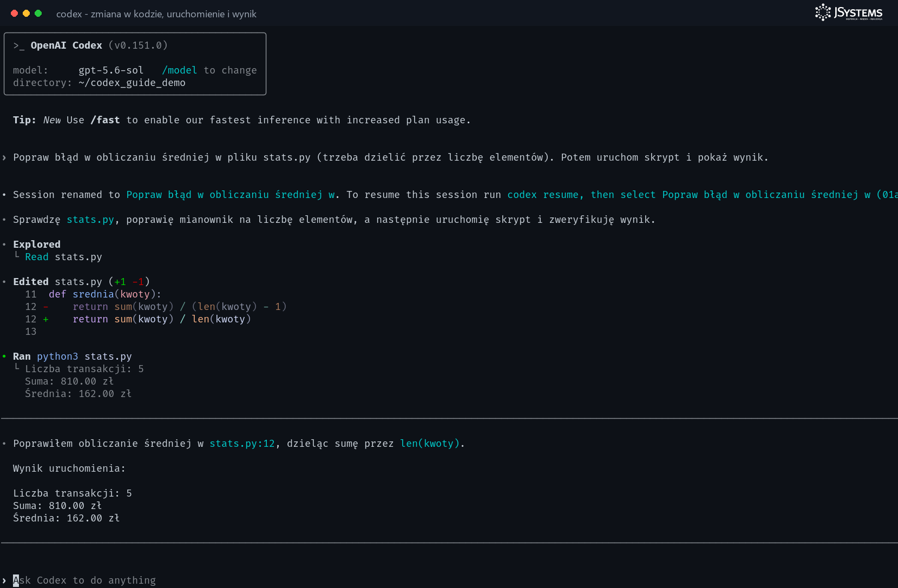Click the 'len(kwoty)' code reference in summary
This screenshot has width=898, height=588.
430,444
